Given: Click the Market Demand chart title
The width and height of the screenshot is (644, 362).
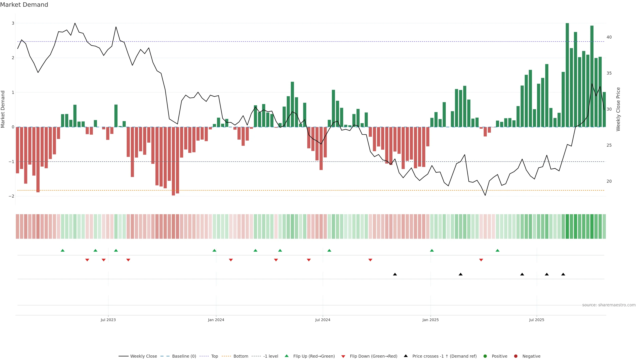Looking at the screenshot, I should coord(24,5).
